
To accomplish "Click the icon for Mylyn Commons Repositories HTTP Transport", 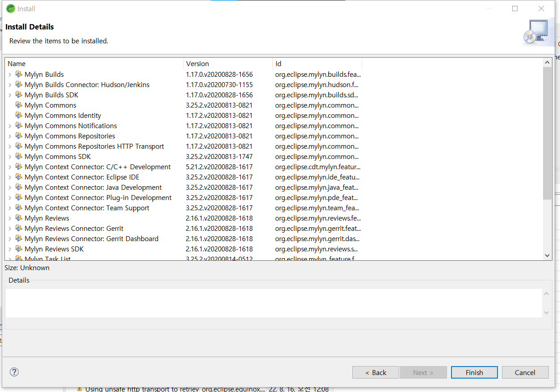I will pyautogui.click(x=19, y=146).
